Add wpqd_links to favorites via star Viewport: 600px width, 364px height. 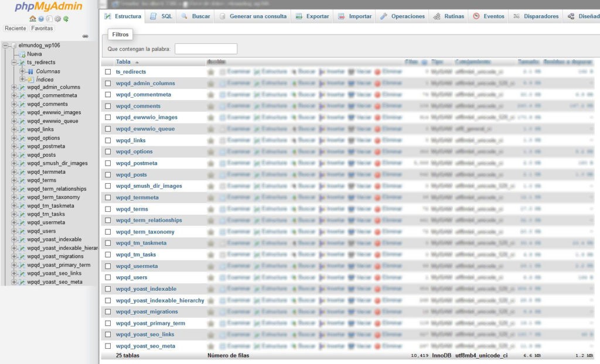(210, 140)
